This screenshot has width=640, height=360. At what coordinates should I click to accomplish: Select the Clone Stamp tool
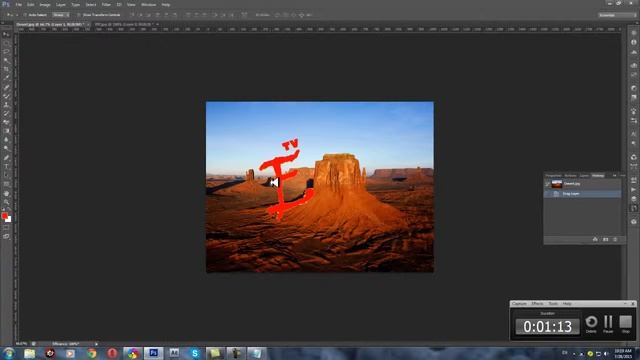coord(6,105)
